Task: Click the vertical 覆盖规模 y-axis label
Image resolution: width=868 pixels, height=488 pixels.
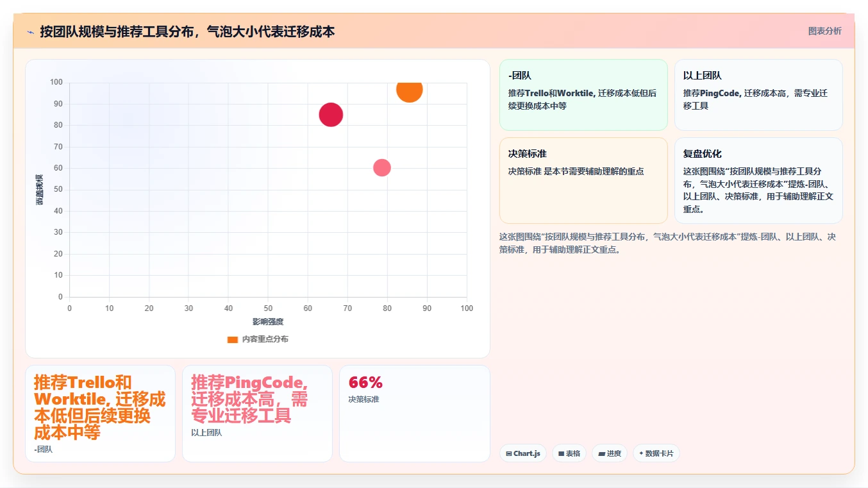Action: pyautogui.click(x=40, y=190)
